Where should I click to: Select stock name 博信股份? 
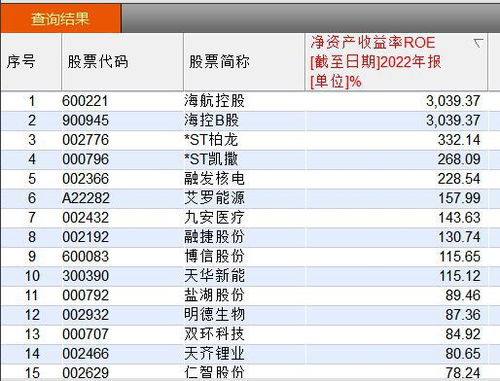[214, 256]
